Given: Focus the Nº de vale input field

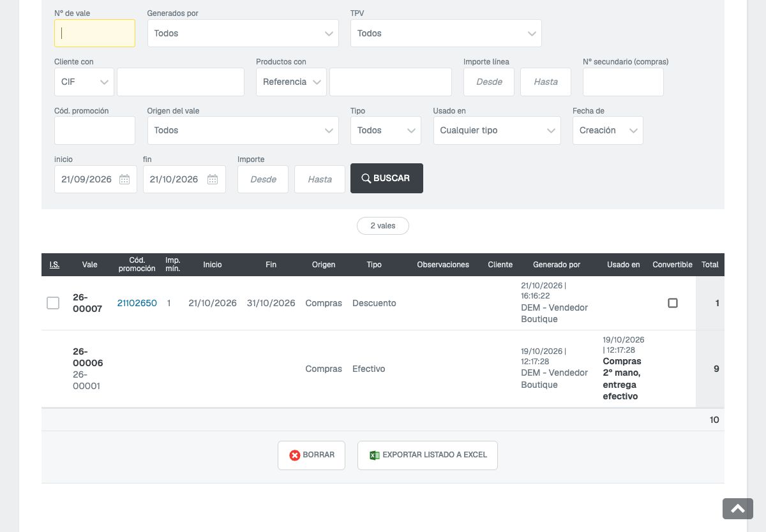Looking at the screenshot, I should (x=94, y=33).
